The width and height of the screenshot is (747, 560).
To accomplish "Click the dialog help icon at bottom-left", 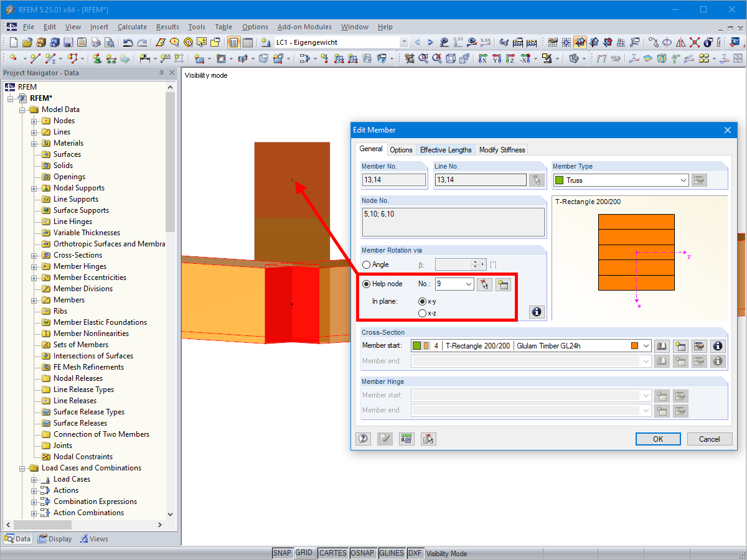I will point(363,439).
